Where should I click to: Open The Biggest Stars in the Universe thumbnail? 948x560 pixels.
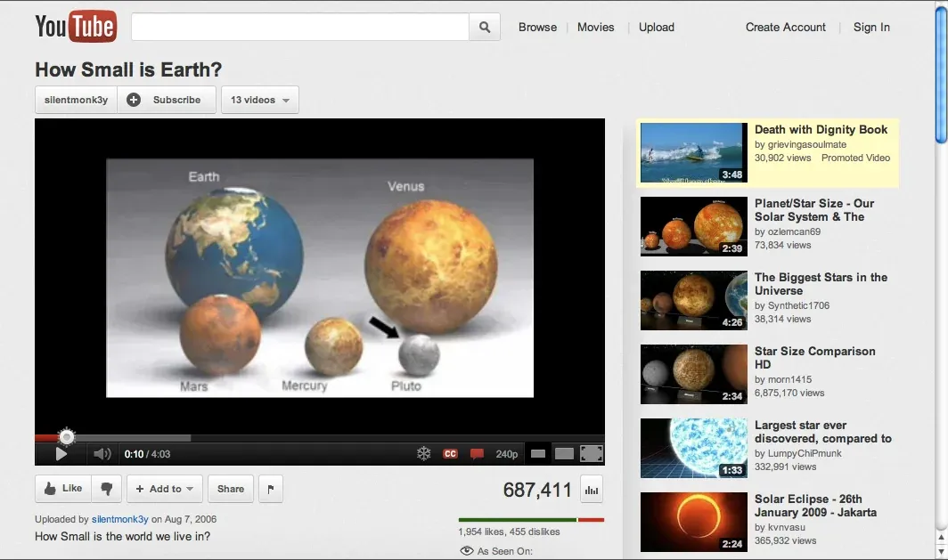pyautogui.click(x=693, y=300)
